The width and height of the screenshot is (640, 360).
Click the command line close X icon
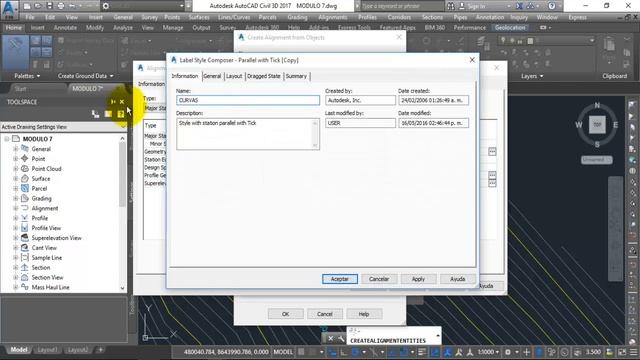[331, 338]
